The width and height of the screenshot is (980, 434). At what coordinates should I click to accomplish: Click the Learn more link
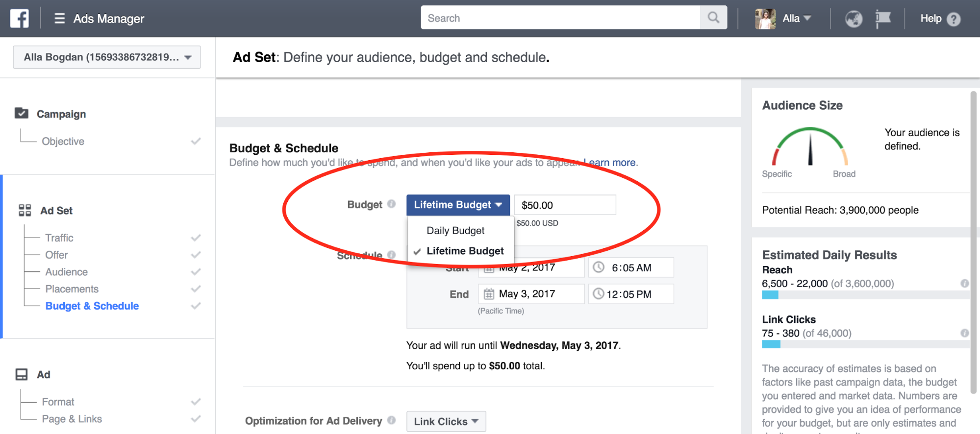coord(609,162)
